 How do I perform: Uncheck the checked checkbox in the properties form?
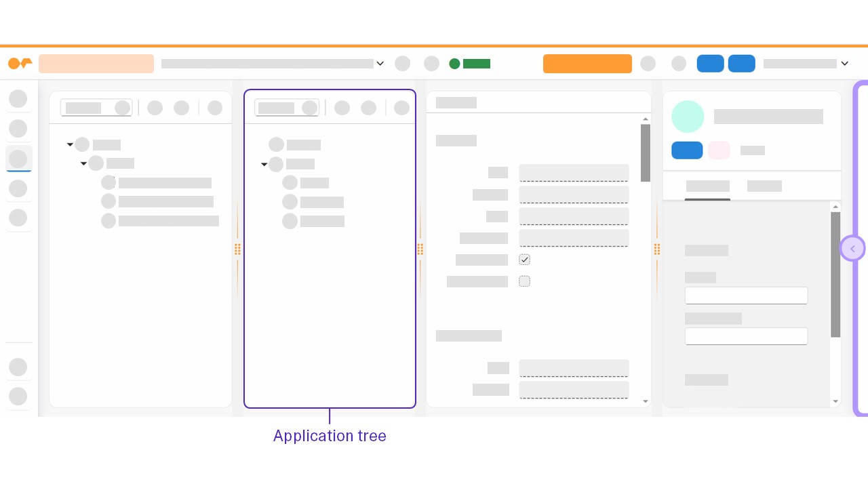tap(524, 259)
